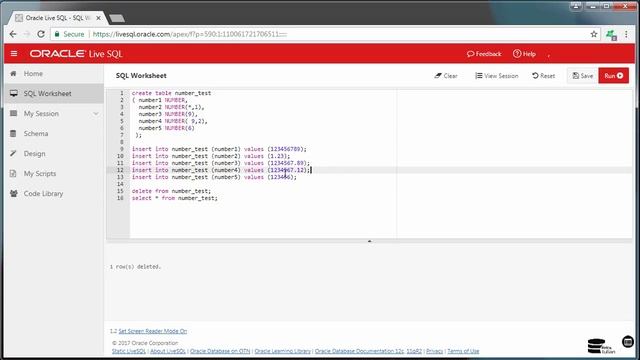Viewport: 640px width, 360px height.
Task: Click the SQL Worksheet monitor icon
Action: coord(13,93)
